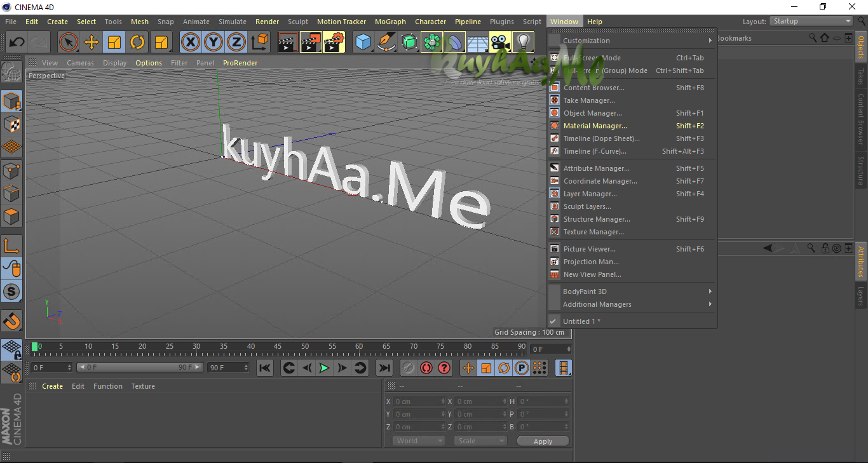868x463 pixels.
Task: Click the Undo arrow icon
Action: 17,43
